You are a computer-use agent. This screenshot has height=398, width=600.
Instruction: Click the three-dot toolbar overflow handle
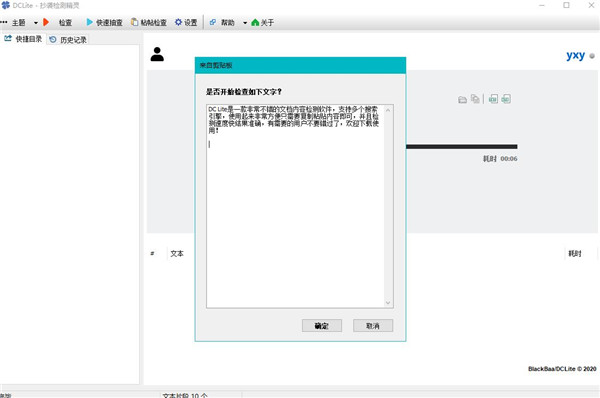pyautogui.click(x=4, y=22)
